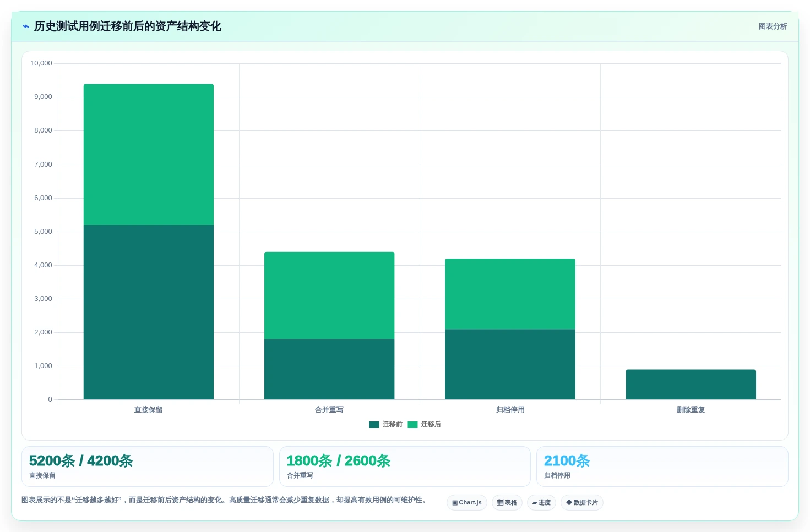Click the 直接保留 迁移后 light-green bar segment
The image size is (810, 532).
tap(149, 155)
